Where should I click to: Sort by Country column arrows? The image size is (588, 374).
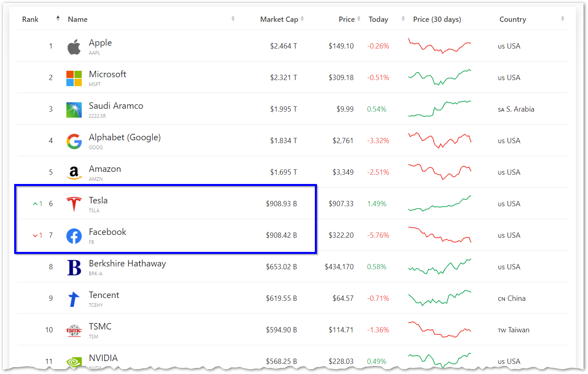click(x=563, y=19)
